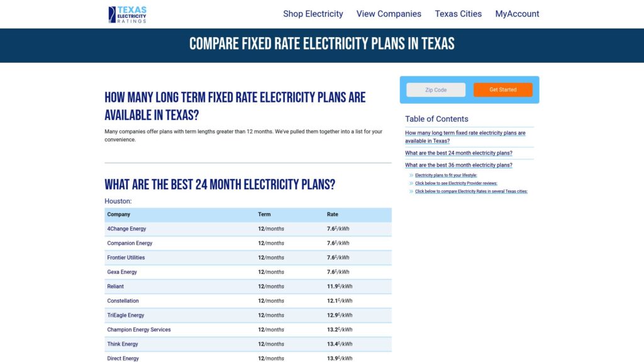Viewport: 644px width, 362px height.
Task: Open the 4Change Energy company page
Action: (x=127, y=228)
